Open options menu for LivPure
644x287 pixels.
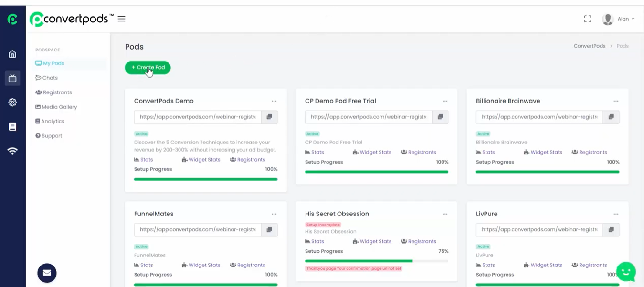click(x=616, y=214)
